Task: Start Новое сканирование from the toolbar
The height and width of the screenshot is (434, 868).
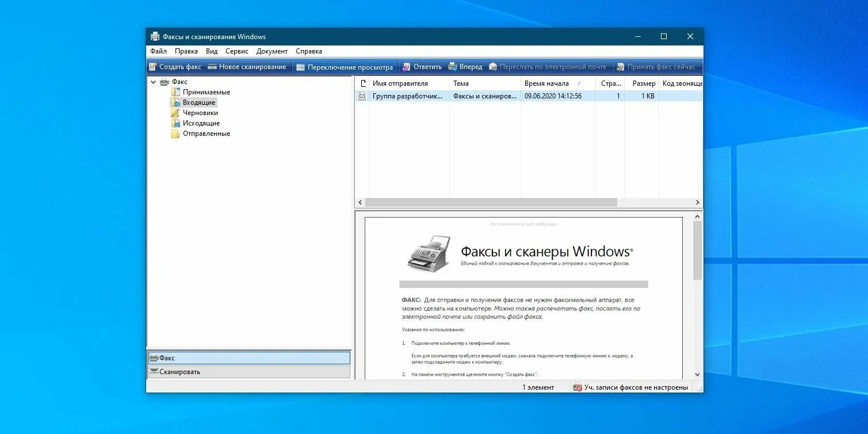Action: pyautogui.click(x=247, y=67)
